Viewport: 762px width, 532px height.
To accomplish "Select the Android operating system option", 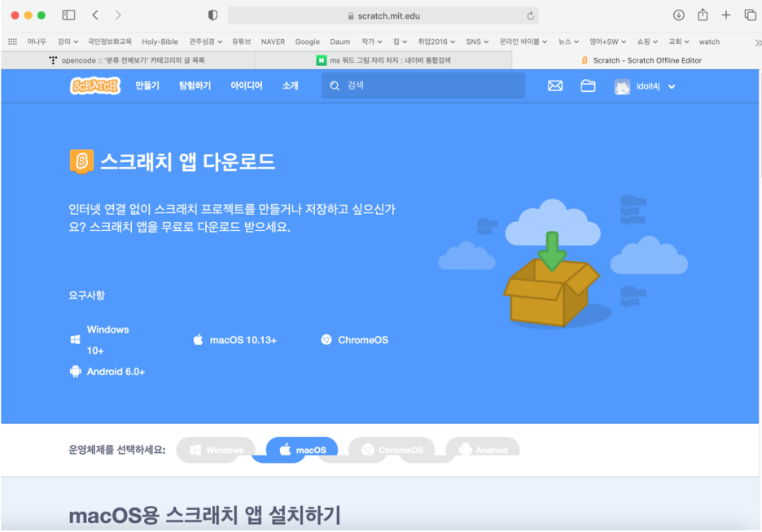I will (482, 450).
